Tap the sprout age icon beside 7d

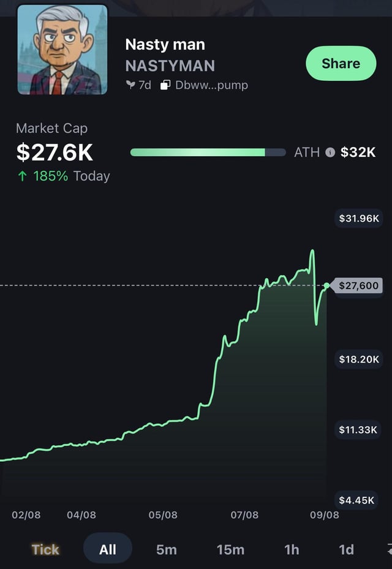[x=130, y=85]
